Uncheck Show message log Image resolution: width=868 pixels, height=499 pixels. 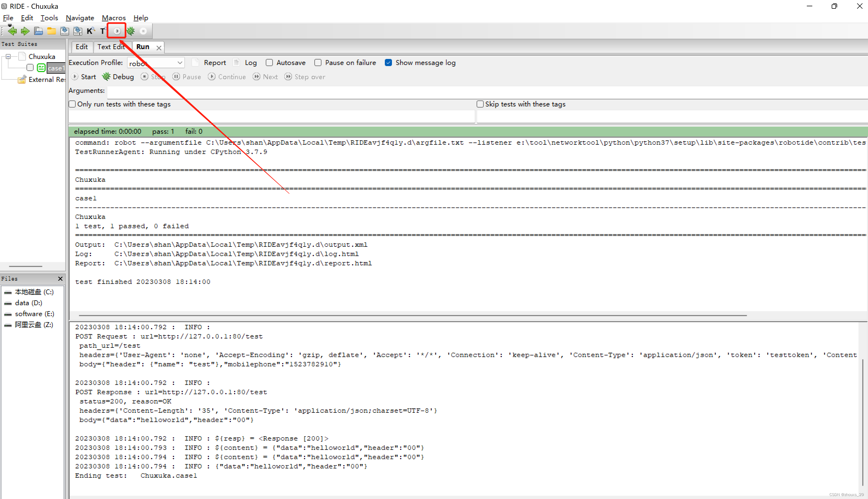click(388, 63)
